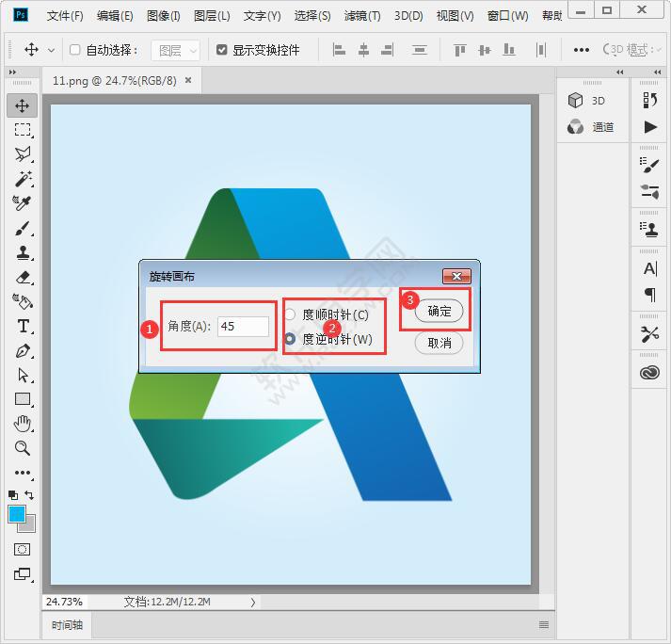
Task: Align vertical centers in options bar
Action: 484,50
